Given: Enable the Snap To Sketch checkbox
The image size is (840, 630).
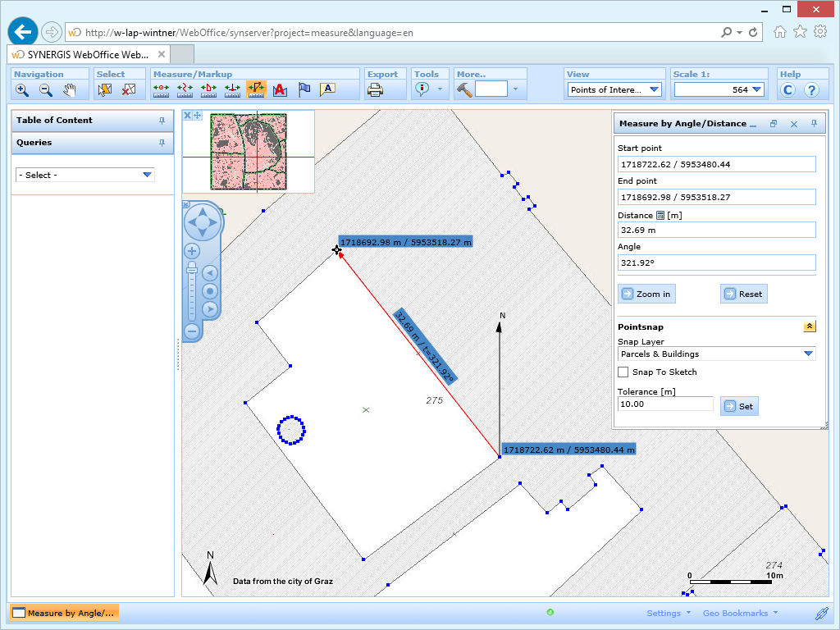Looking at the screenshot, I should 623,372.
